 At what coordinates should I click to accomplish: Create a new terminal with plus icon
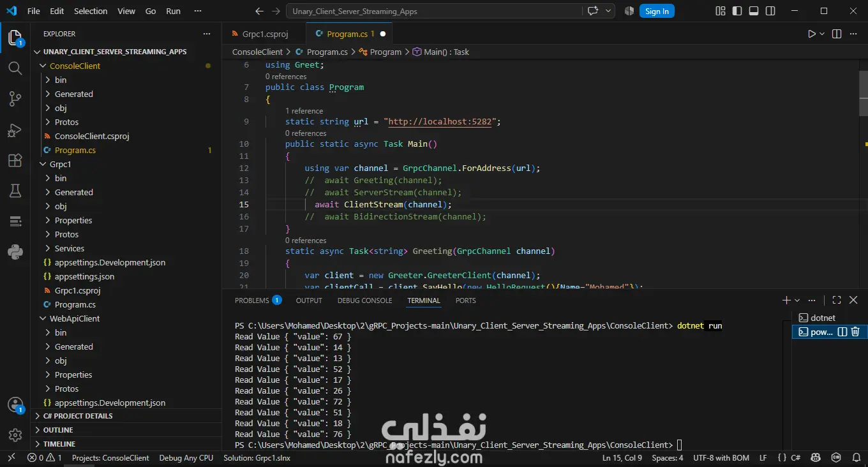coord(786,300)
